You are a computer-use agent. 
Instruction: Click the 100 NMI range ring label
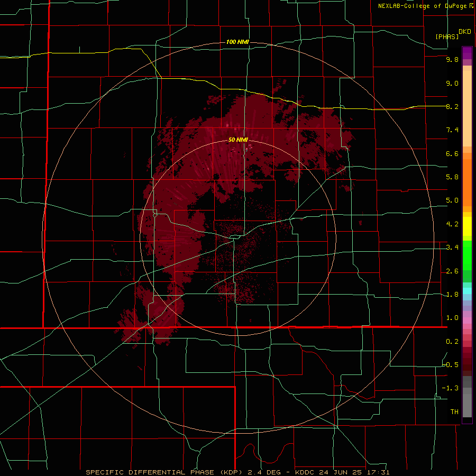237,42
